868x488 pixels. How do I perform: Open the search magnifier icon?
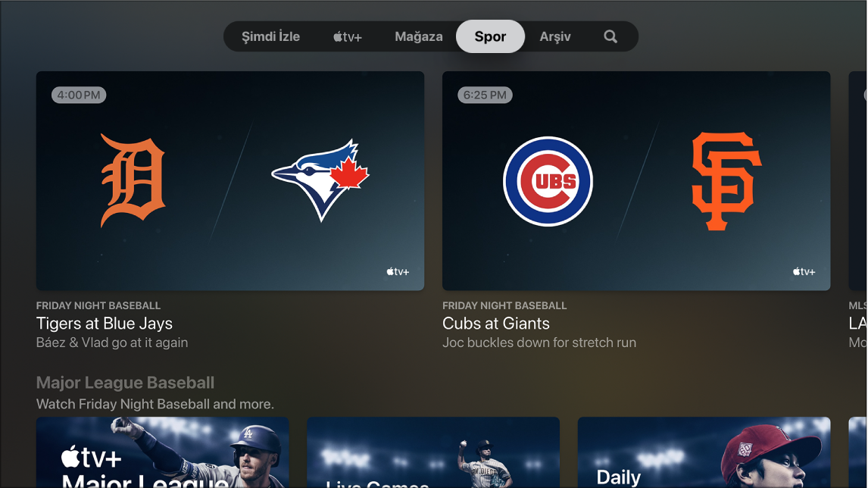click(x=610, y=36)
